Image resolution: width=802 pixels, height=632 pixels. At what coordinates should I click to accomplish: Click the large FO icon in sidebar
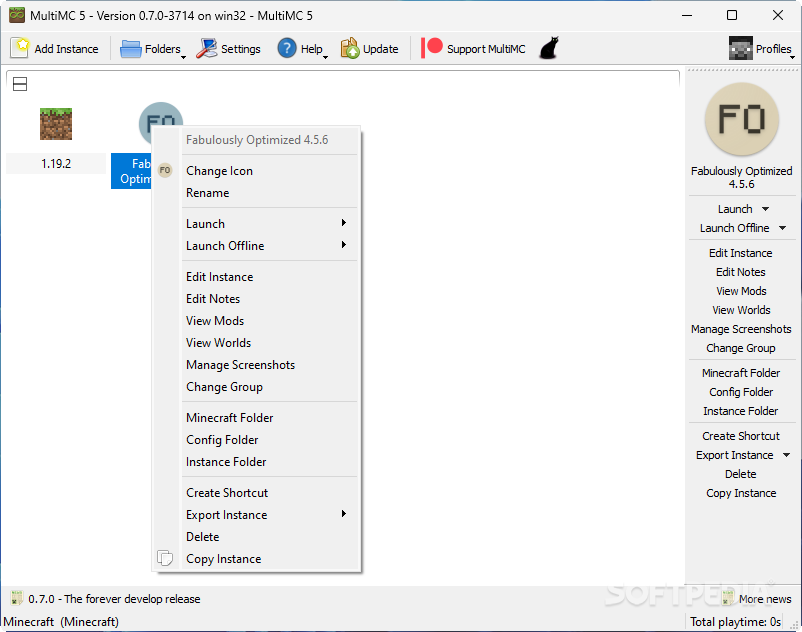click(x=742, y=119)
